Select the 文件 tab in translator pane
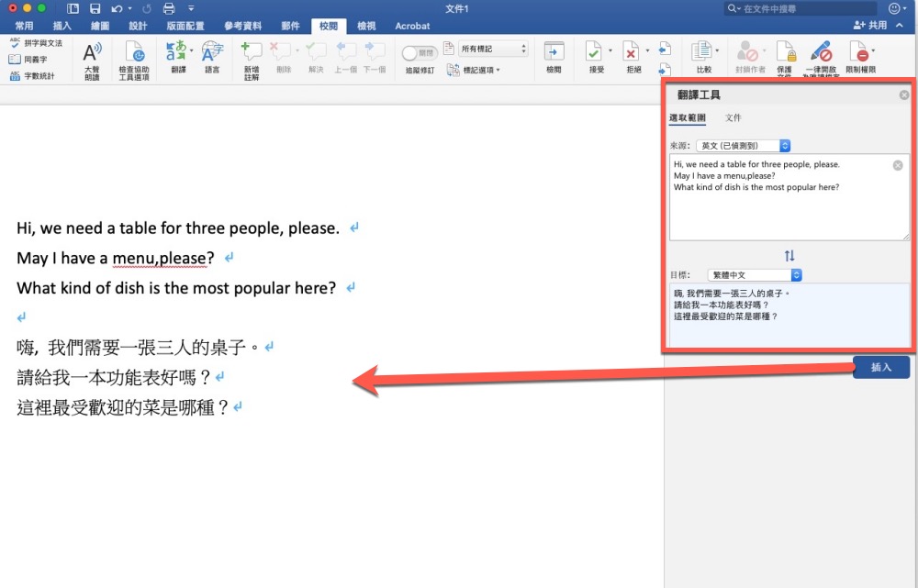Screen dimensions: 918x588 tap(733, 118)
